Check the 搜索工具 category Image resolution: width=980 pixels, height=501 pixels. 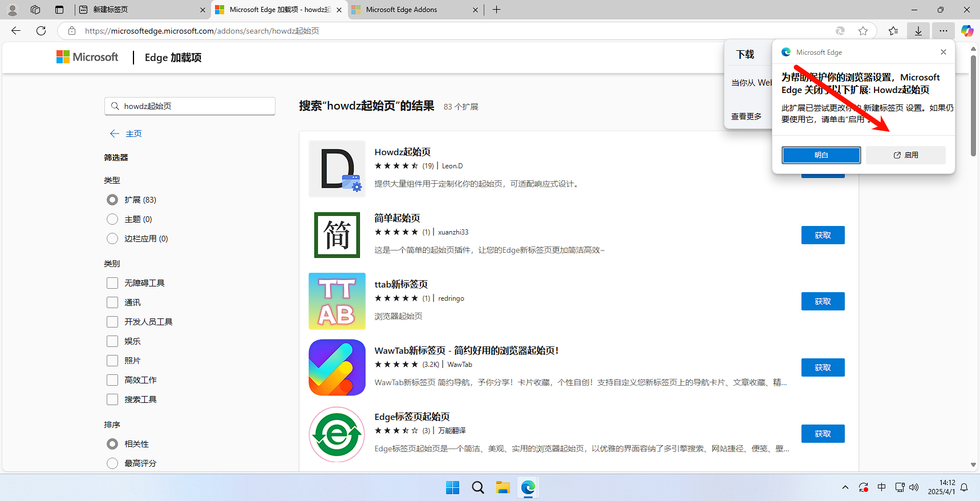click(112, 399)
